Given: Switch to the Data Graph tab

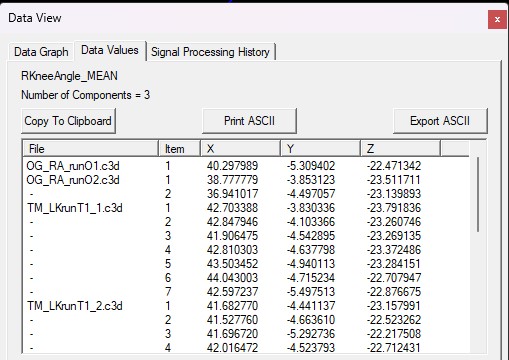Looking at the screenshot, I should coord(41,52).
